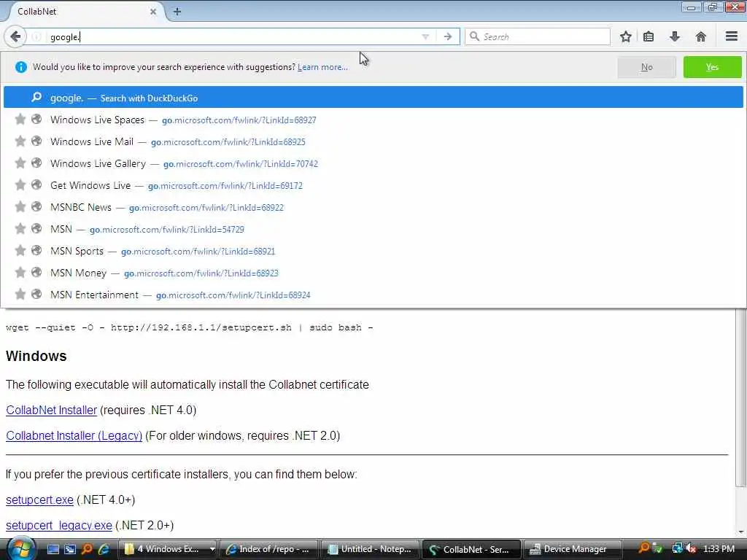Open a new tab with plus button
Image resolution: width=747 pixels, height=560 pixels.
(x=177, y=12)
